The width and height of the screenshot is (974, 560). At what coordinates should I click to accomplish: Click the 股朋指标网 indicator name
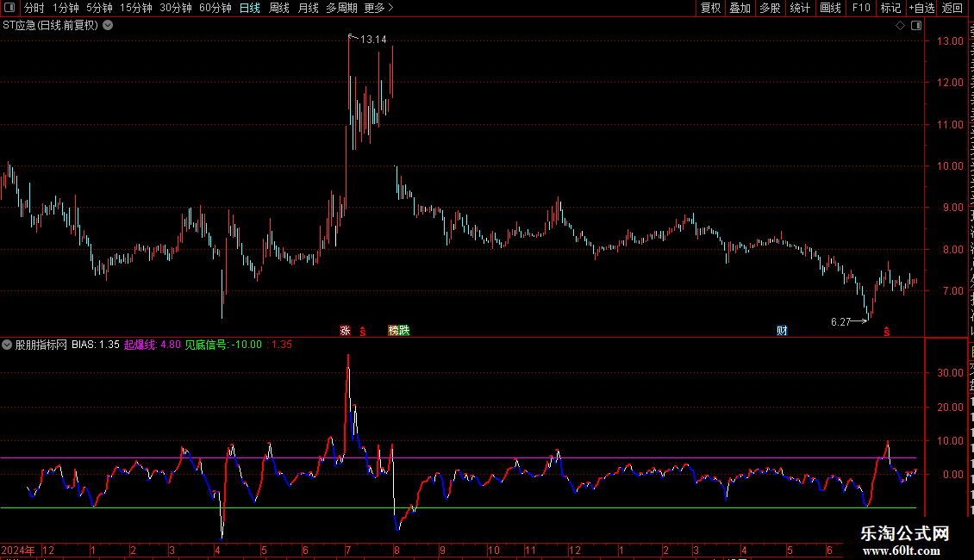(41, 345)
